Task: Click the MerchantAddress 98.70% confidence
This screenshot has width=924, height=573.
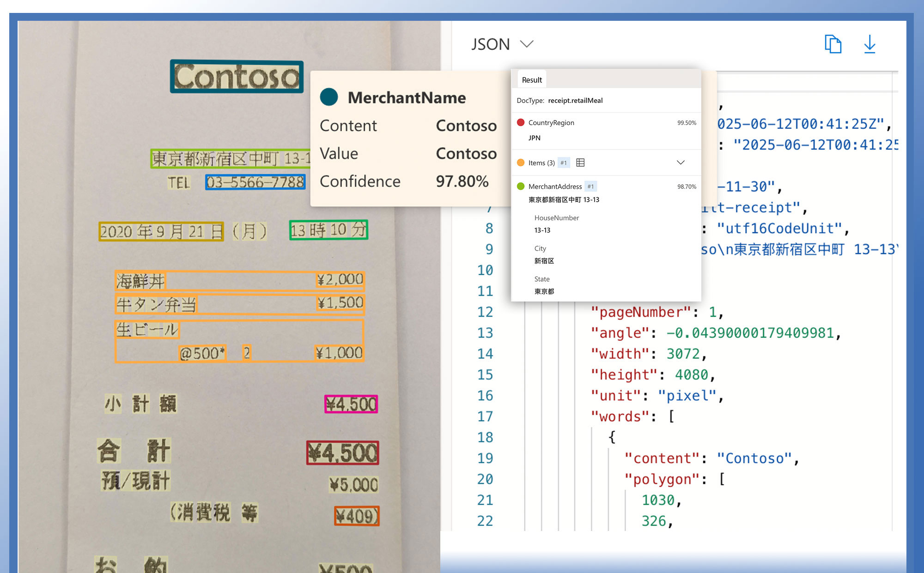Action: pyautogui.click(x=687, y=187)
